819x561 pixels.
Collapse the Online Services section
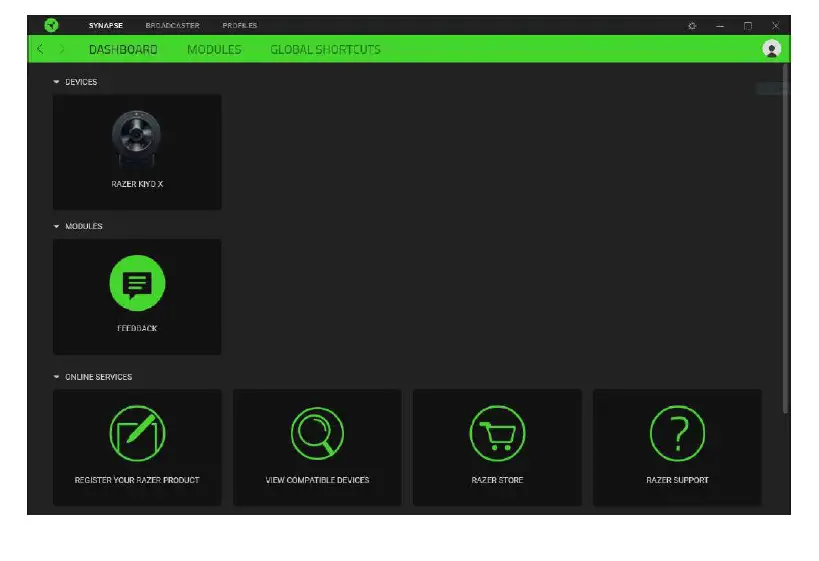click(56, 377)
